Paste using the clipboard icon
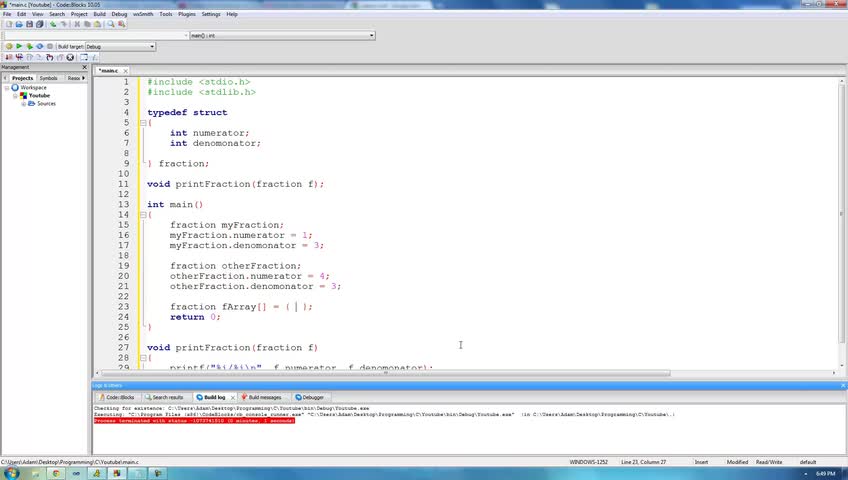 [x=97, y=24]
